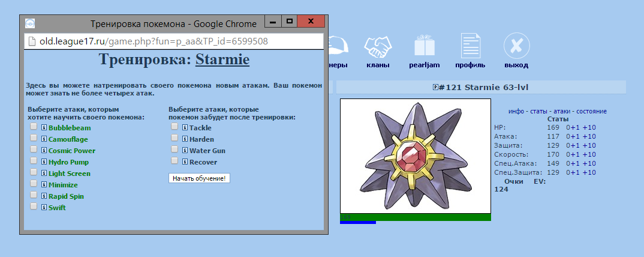Screen dimensions: 644x257
Task: Maximize the Тренировка покемона Chrome window
Action: (x=289, y=21)
